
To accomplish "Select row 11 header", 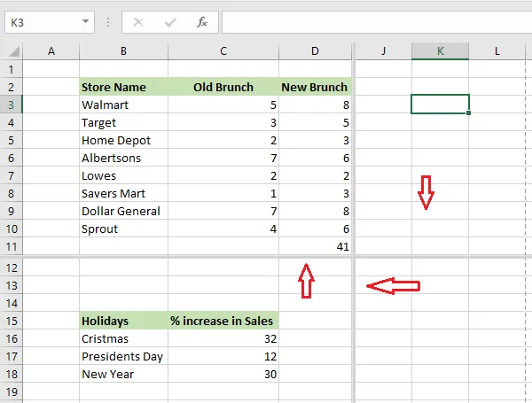I will [x=12, y=246].
